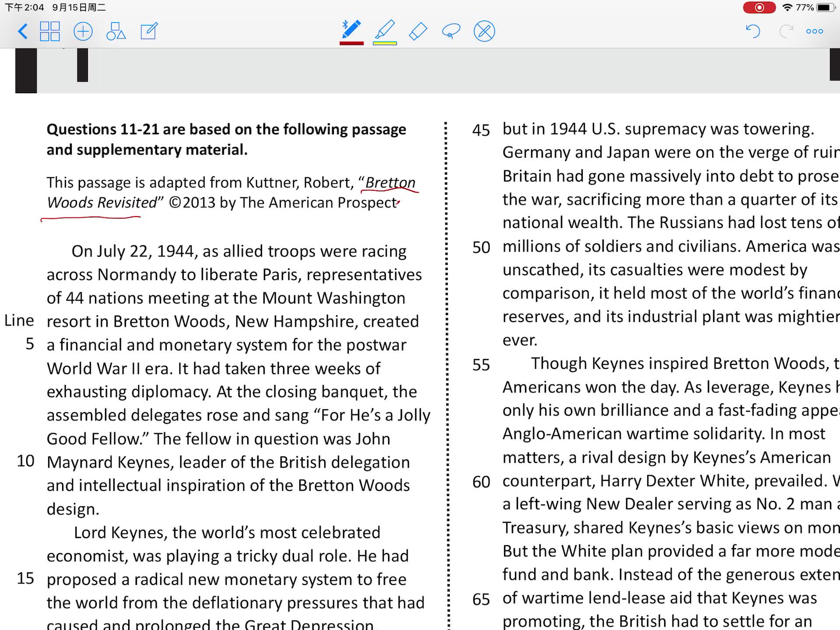Screen dimensions: 840x630
Task: Tap the status bar time 下午2:04
Action: click(x=24, y=7)
